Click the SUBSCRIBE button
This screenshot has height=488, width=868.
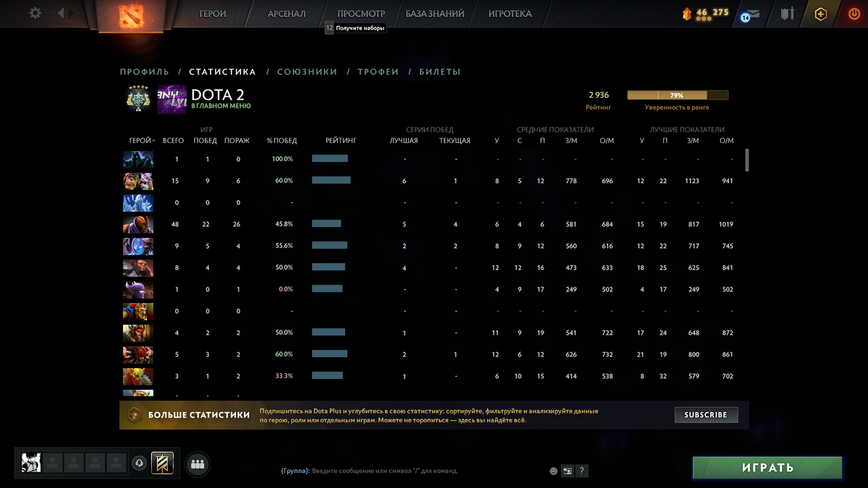[706, 415]
